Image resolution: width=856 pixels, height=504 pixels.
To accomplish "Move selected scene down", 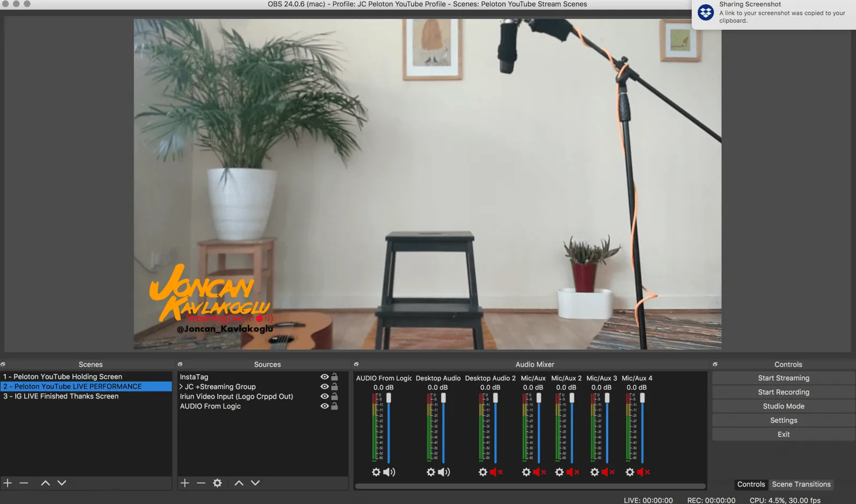I will (x=62, y=483).
